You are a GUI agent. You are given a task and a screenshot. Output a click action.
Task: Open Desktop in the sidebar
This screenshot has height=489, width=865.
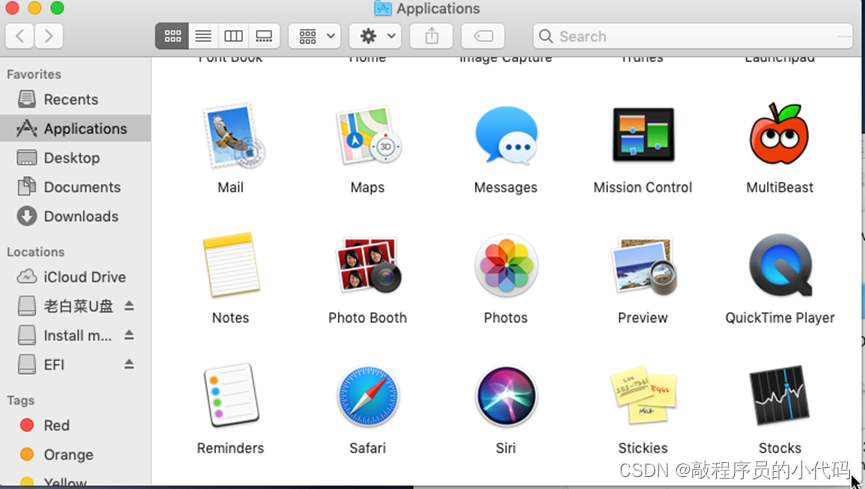coord(75,158)
